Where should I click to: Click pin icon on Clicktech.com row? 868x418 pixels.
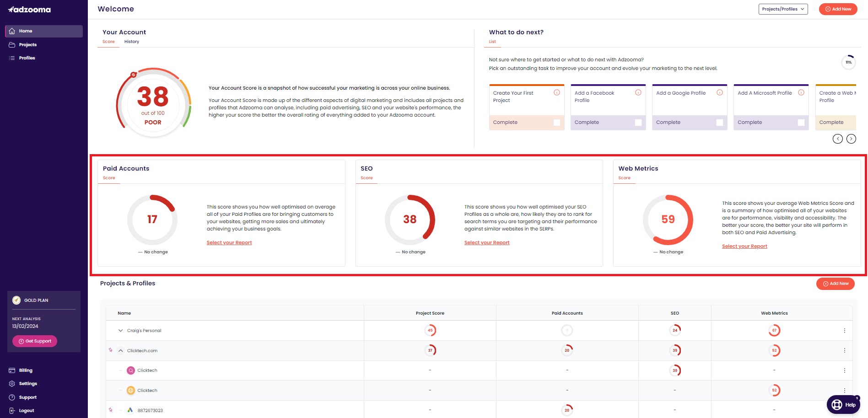111,350
